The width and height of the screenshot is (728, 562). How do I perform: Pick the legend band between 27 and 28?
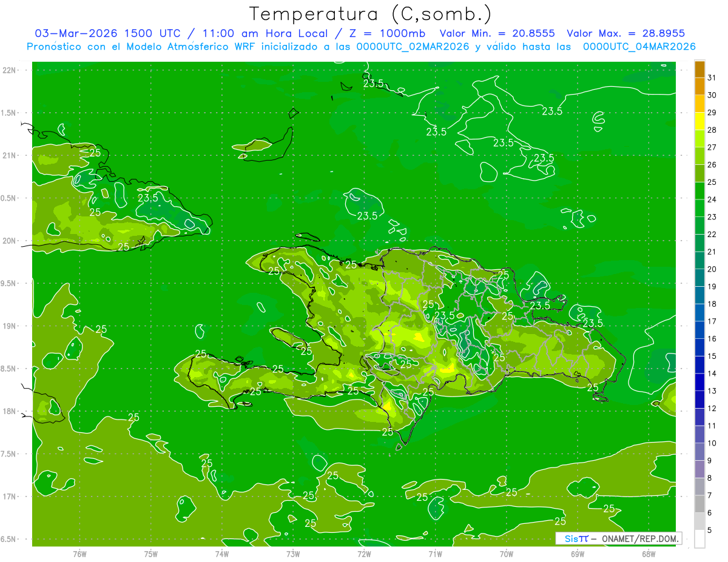coord(699,138)
